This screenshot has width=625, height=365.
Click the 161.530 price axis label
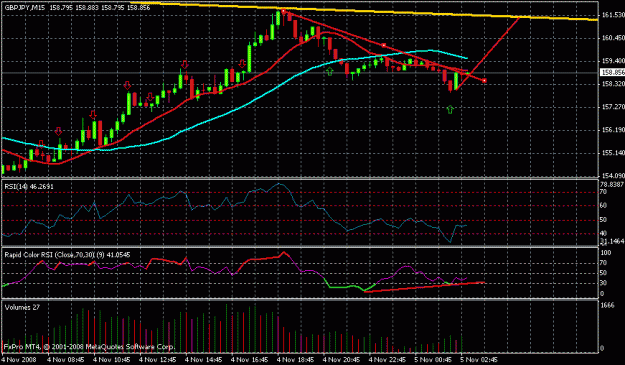(613, 15)
